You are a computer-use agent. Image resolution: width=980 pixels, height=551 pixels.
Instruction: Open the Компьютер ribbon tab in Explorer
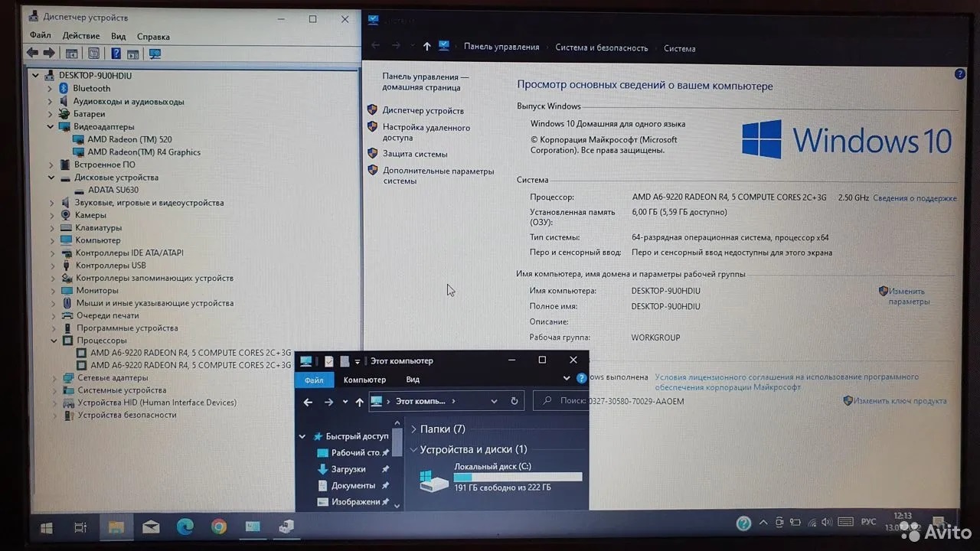364,380
